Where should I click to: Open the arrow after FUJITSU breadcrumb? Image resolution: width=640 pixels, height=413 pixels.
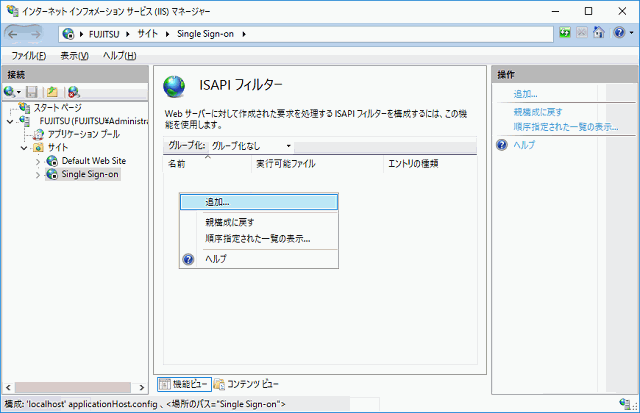128,34
